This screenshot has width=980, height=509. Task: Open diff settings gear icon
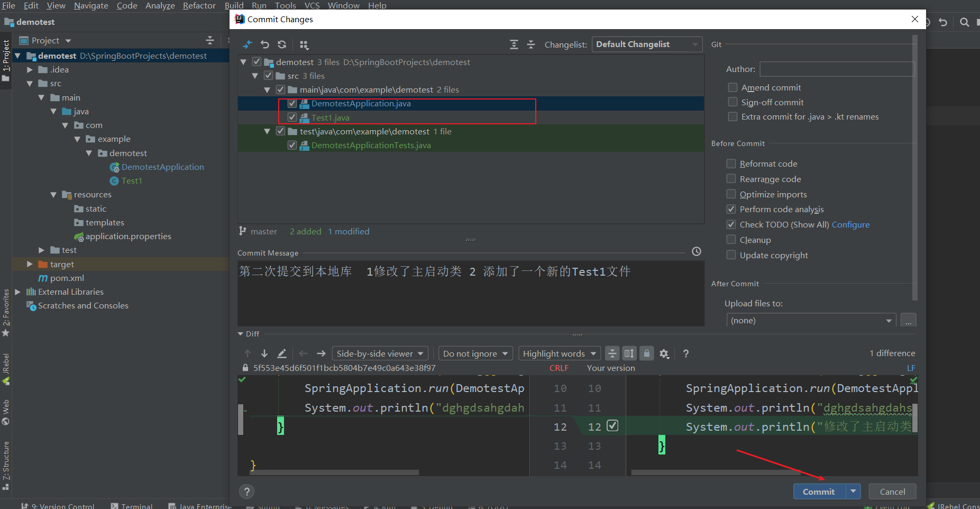(x=664, y=353)
